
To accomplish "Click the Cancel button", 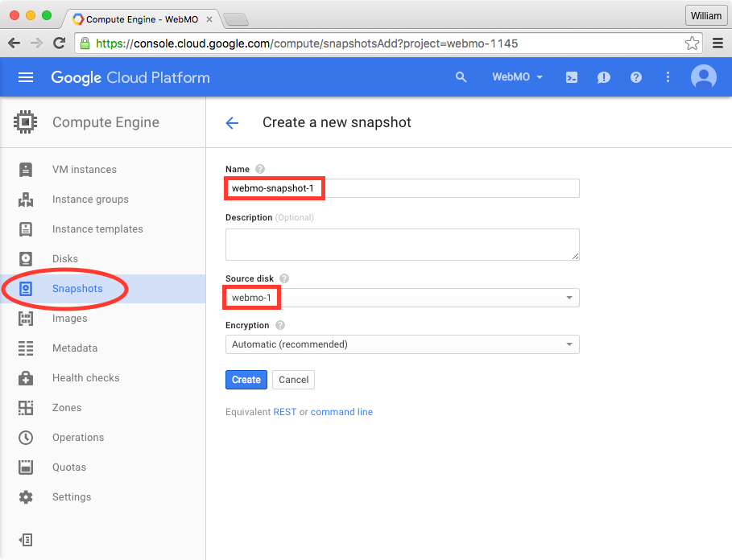I will [294, 380].
